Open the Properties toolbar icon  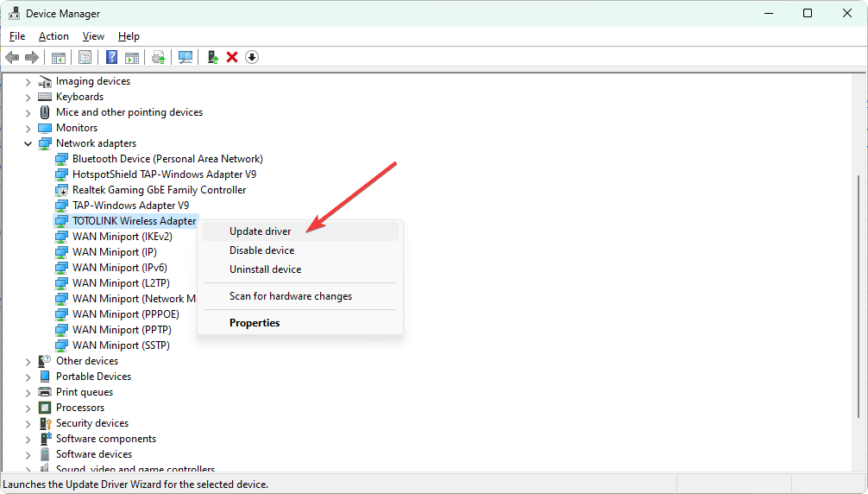[x=85, y=57]
